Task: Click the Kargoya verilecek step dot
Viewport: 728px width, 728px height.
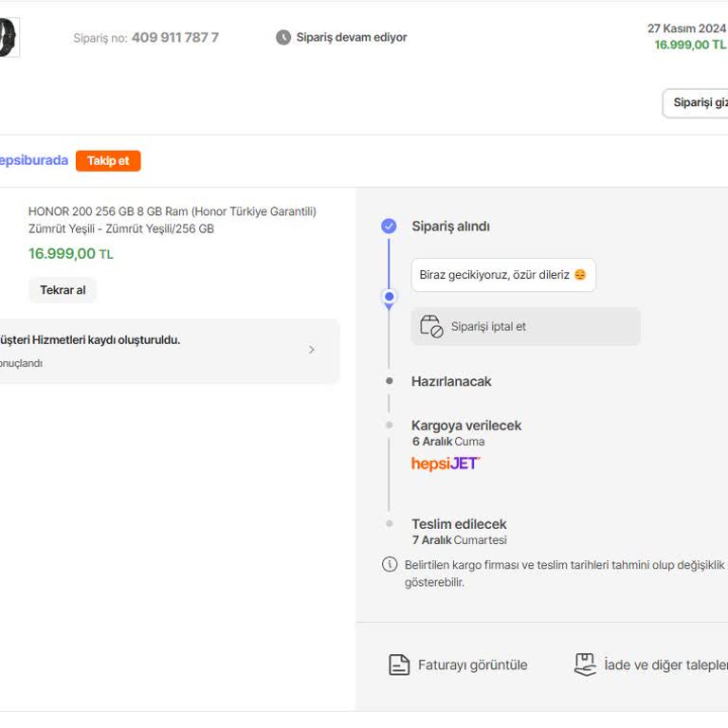Action: (389, 425)
